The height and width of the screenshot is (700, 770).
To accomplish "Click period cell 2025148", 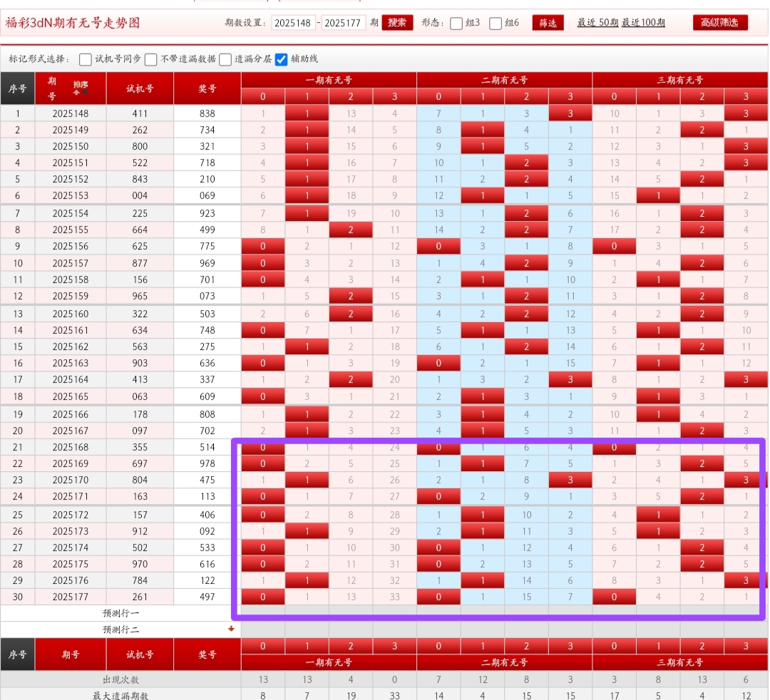I will click(x=71, y=114).
